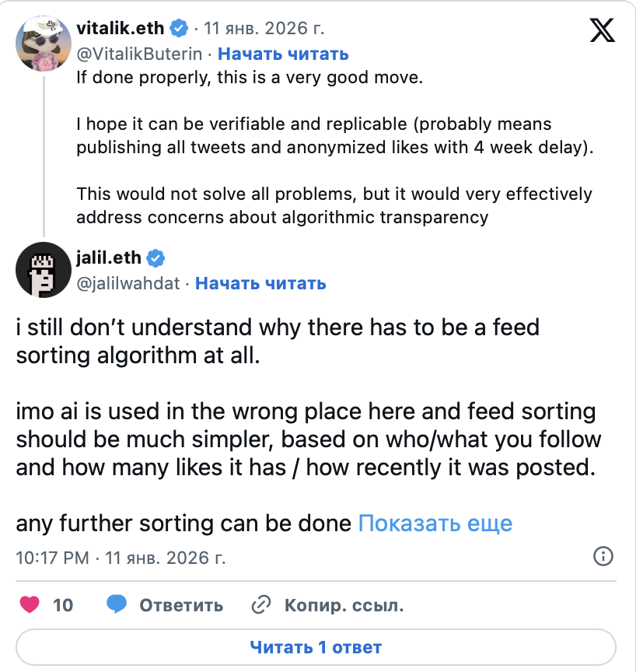Follow vitalik.eth via Начать читать
This screenshot has height=672, width=636.
(283, 54)
